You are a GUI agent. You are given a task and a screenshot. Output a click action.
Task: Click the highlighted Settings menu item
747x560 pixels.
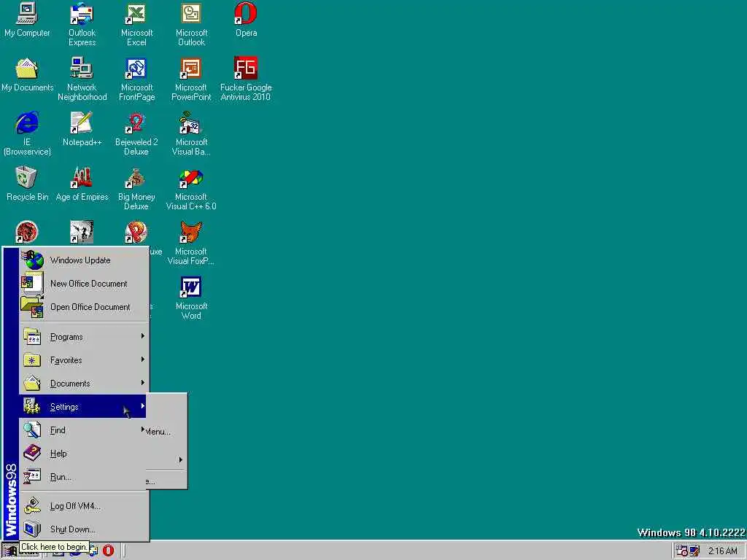click(82, 407)
